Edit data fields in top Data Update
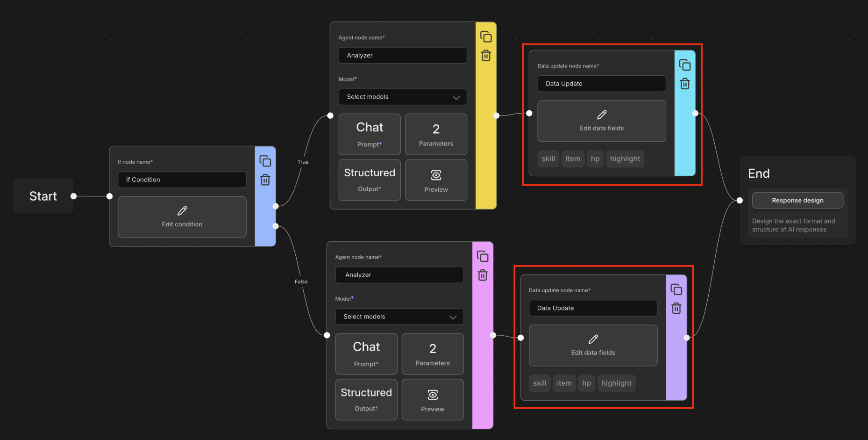Screen dimensions: 868x440 coord(601,121)
